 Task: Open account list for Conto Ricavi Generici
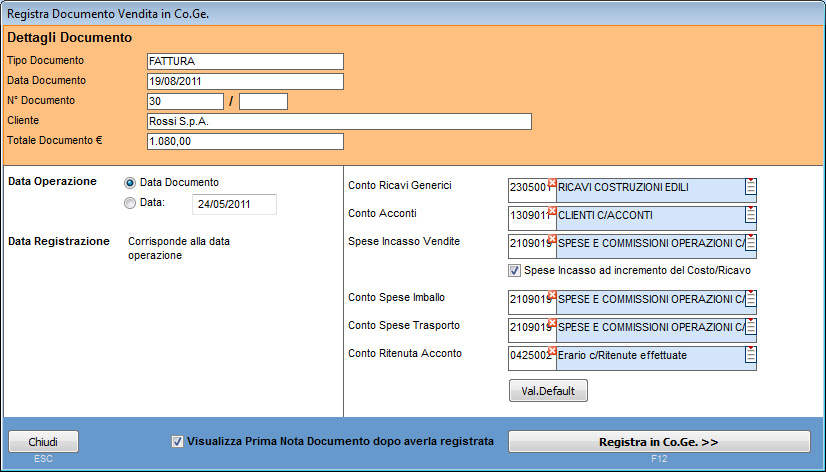(x=750, y=187)
